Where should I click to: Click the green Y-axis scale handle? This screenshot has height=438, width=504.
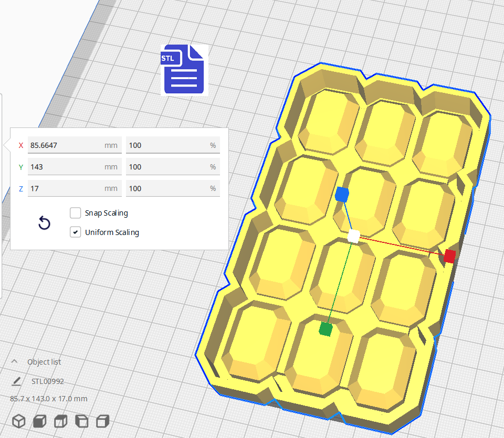(x=325, y=329)
